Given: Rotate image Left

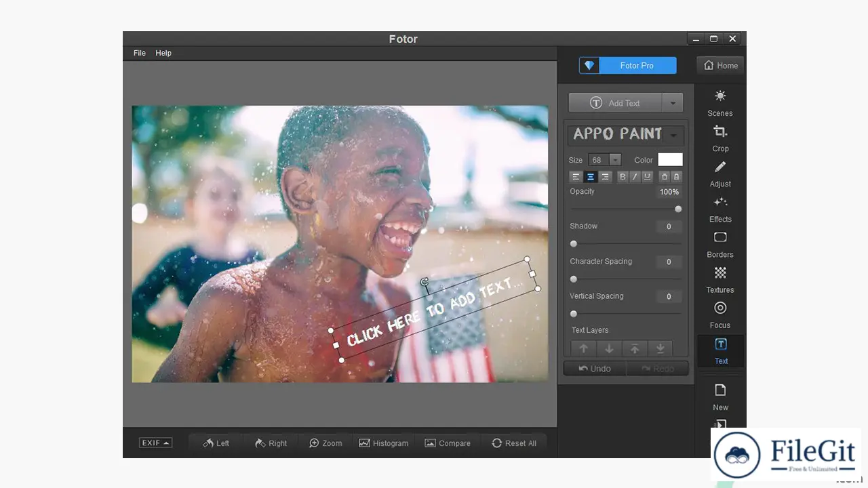Looking at the screenshot, I should [x=216, y=443].
